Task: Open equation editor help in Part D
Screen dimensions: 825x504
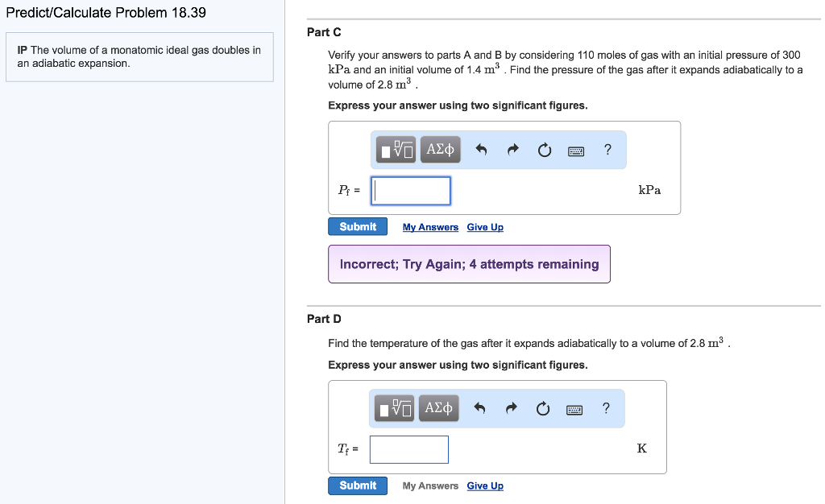Action: (606, 407)
